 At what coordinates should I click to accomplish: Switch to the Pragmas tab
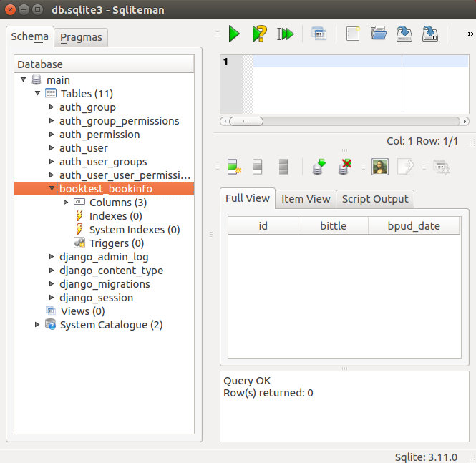[81, 37]
